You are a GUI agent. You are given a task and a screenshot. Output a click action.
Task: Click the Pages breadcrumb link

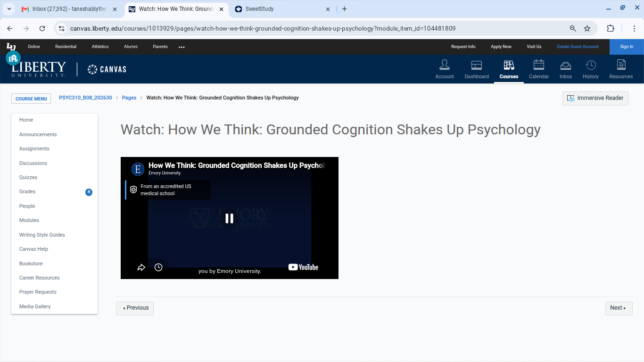[x=129, y=98]
